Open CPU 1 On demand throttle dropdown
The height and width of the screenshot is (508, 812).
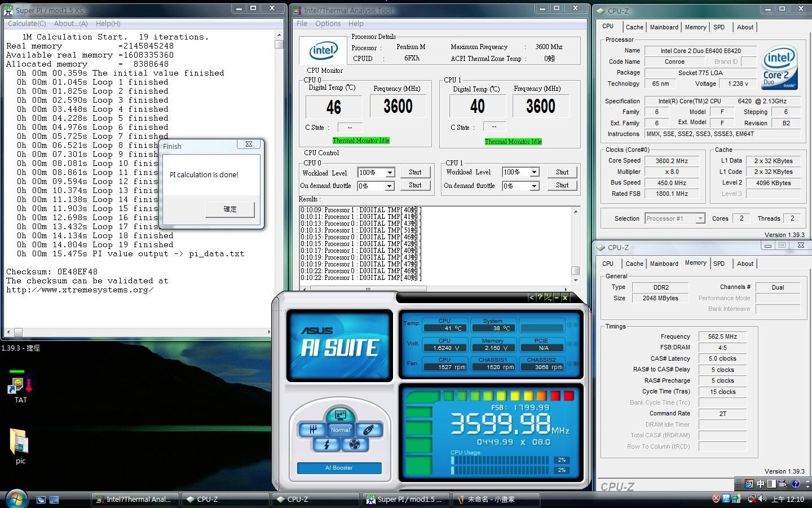(x=534, y=186)
